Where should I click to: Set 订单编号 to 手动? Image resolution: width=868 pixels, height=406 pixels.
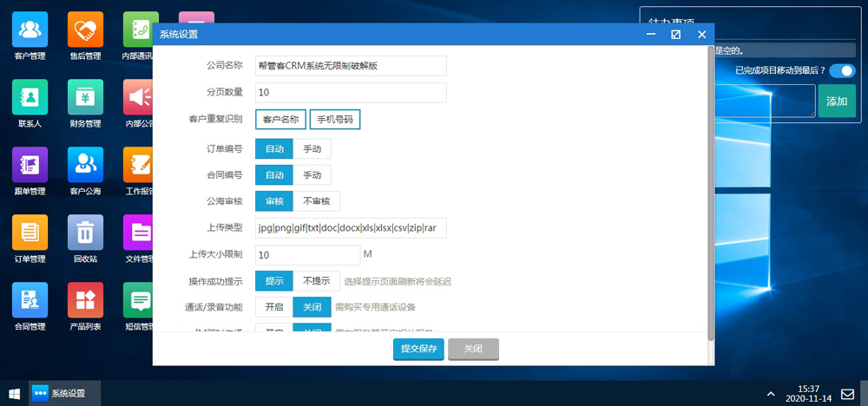[x=312, y=149]
